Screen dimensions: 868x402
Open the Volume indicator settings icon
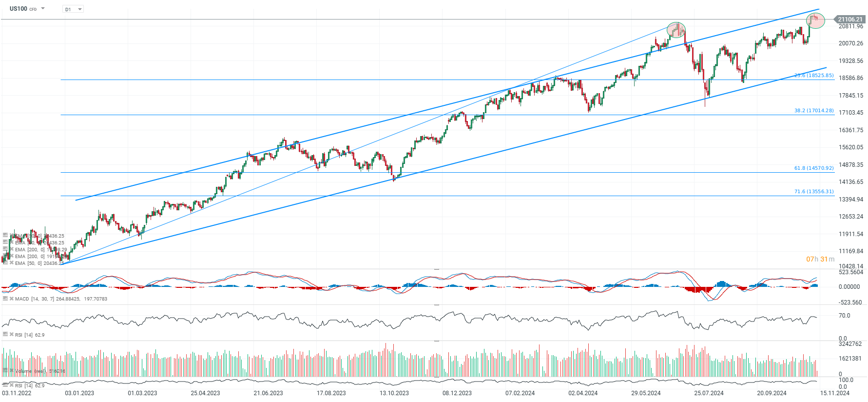[x=5, y=371]
